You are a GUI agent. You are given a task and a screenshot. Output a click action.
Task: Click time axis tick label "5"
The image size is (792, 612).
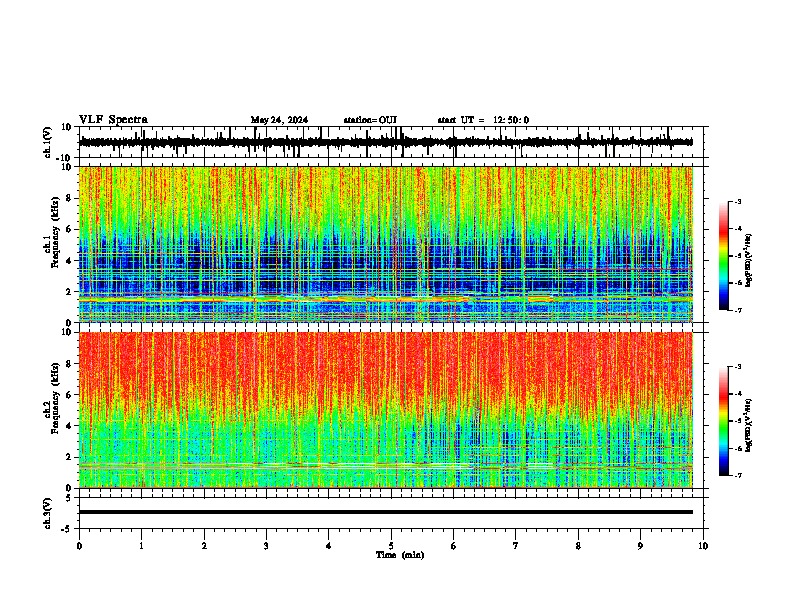391,546
